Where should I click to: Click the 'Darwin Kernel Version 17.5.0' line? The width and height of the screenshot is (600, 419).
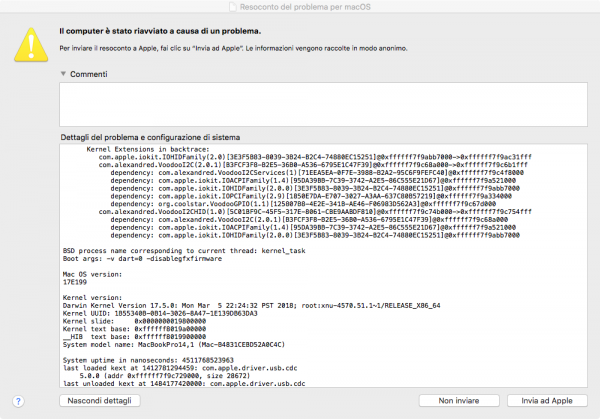click(251, 305)
